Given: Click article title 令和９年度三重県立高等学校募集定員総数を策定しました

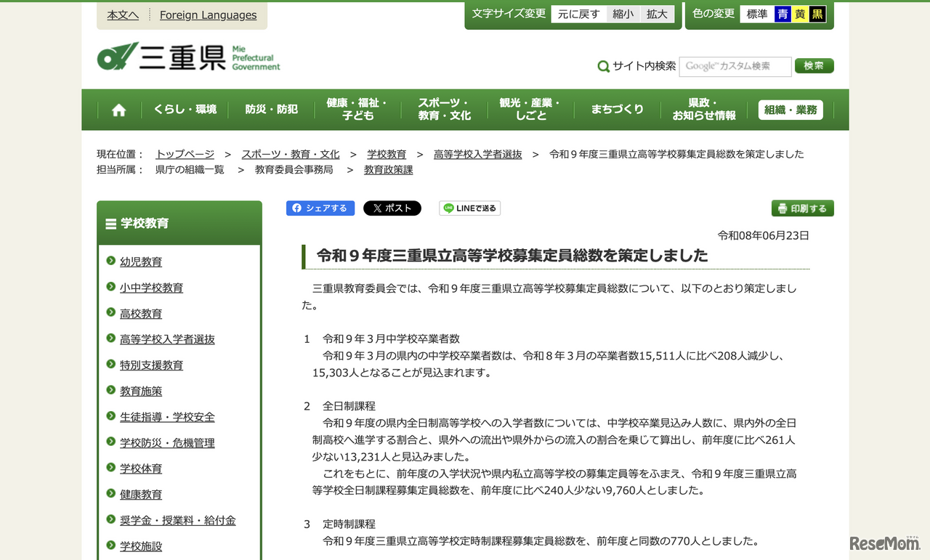Looking at the screenshot, I should [512, 256].
